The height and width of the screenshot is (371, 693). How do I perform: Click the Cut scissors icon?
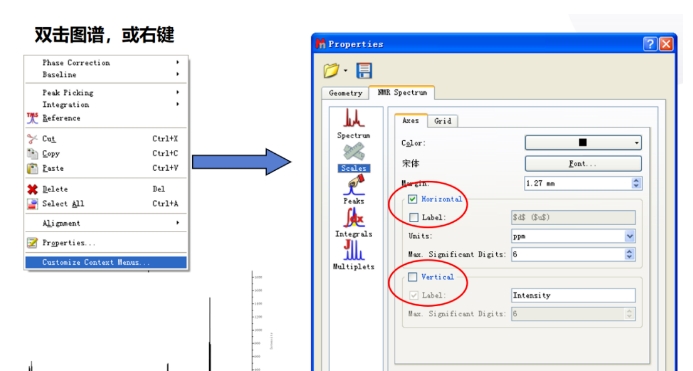point(32,139)
